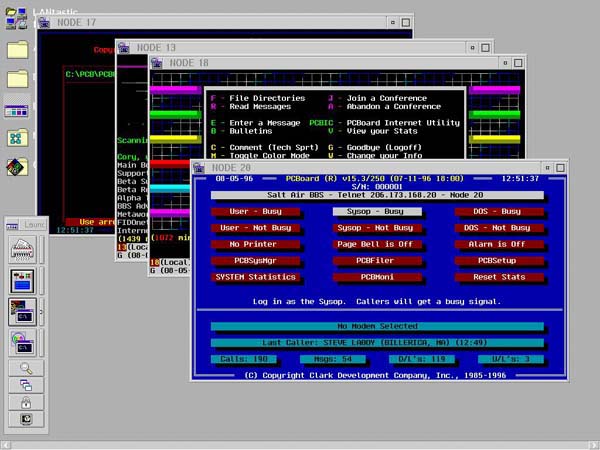Open NODE 20 window system menu icon
The width and height of the screenshot is (600, 450).
199,168
